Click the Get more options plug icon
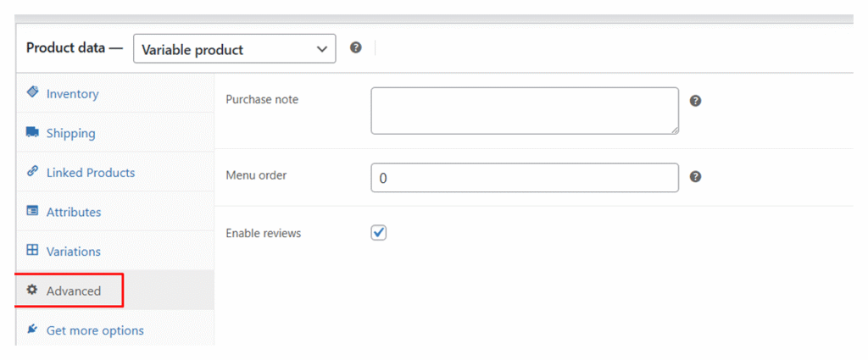 point(32,330)
